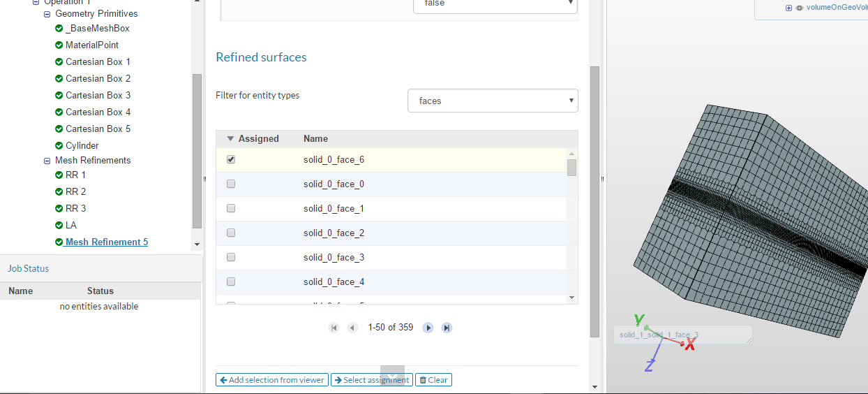Click the down chevron handle below buttons
Viewport: 868px width, 394px height.
pyautogui.click(x=393, y=376)
